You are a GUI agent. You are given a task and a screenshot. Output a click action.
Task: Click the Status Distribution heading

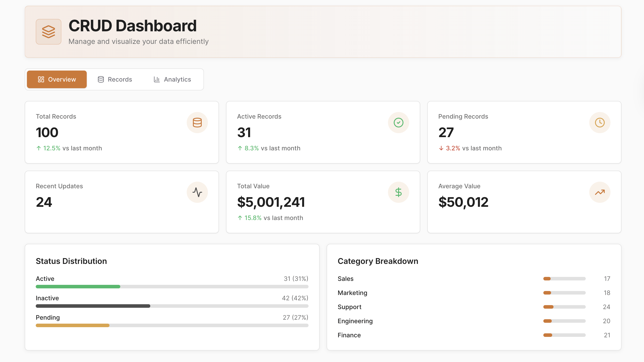point(71,261)
